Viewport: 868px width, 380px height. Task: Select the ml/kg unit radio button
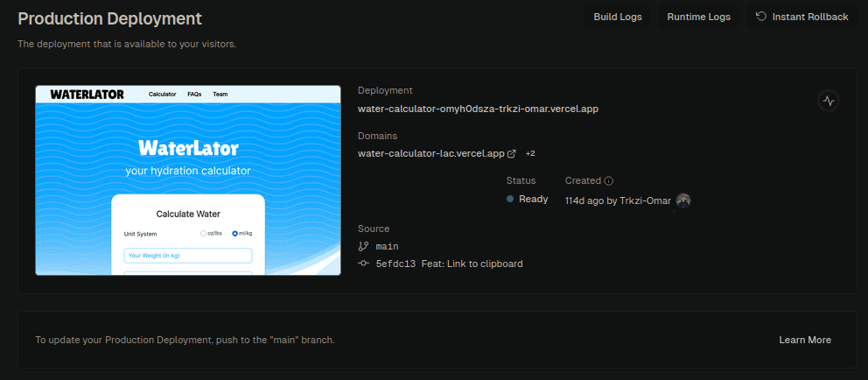[x=234, y=234]
